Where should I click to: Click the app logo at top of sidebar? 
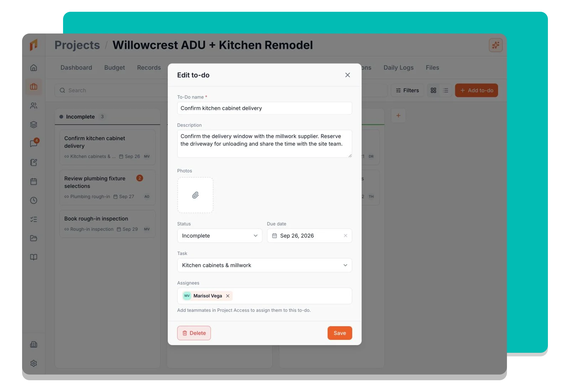tap(33, 45)
